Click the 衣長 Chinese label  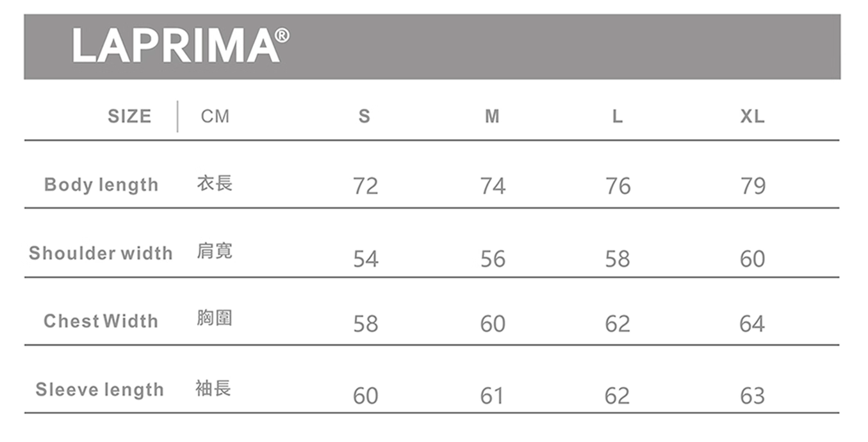[x=215, y=184]
